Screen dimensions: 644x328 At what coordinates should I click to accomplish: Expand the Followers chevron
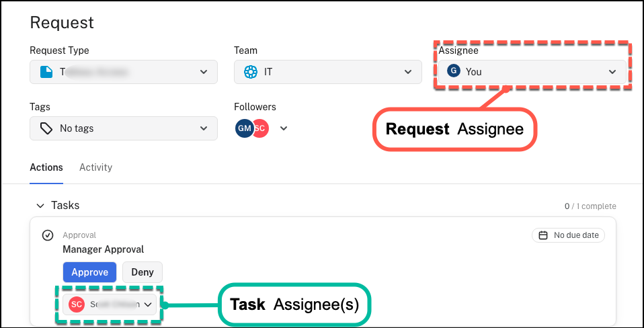click(284, 128)
